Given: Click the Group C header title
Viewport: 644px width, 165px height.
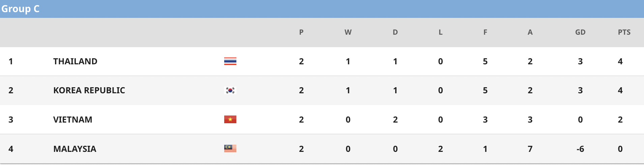Looking at the screenshot, I should pyautogui.click(x=20, y=9).
